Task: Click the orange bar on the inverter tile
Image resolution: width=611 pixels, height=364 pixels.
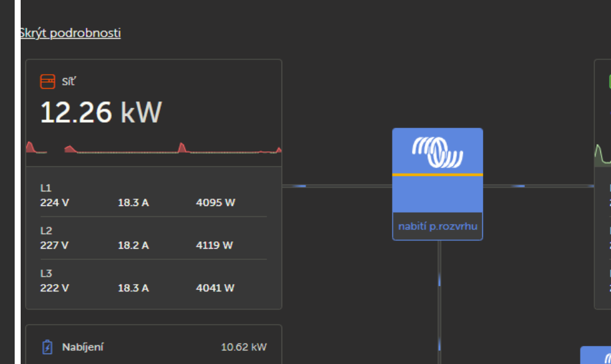Action: point(438,175)
